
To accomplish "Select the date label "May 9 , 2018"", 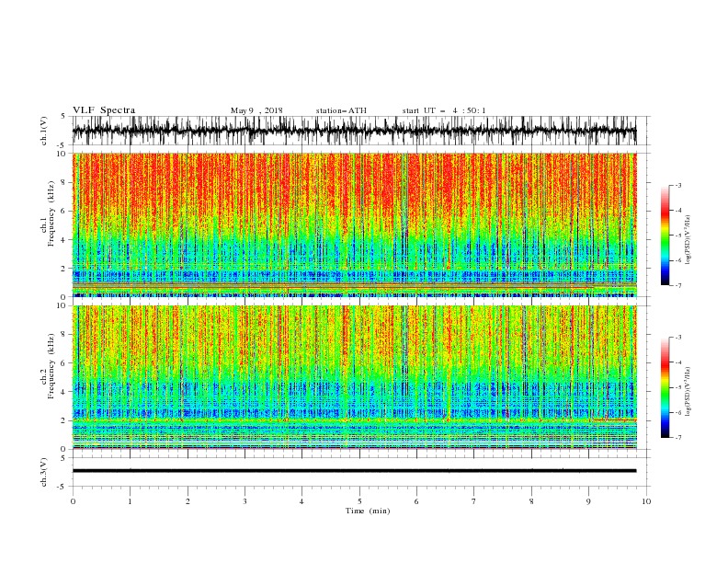I will click(256, 110).
